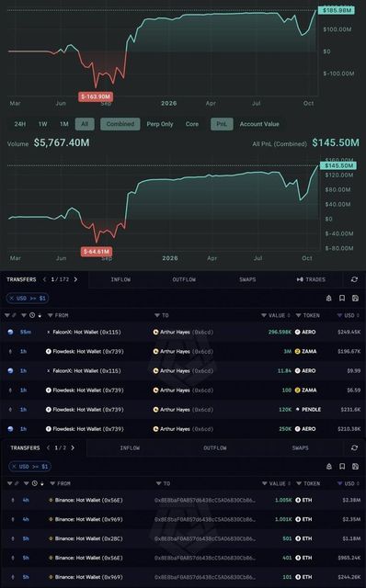Click the $185.98M current value label
This screenshot has height=588, width=366.
click(337, 10)
